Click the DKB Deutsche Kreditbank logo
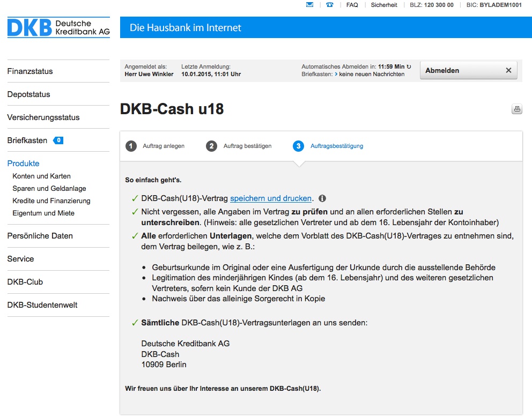Image resolution: width=532 pixels, height=416 pixels. pyautogui.click(x=58, y=27)
